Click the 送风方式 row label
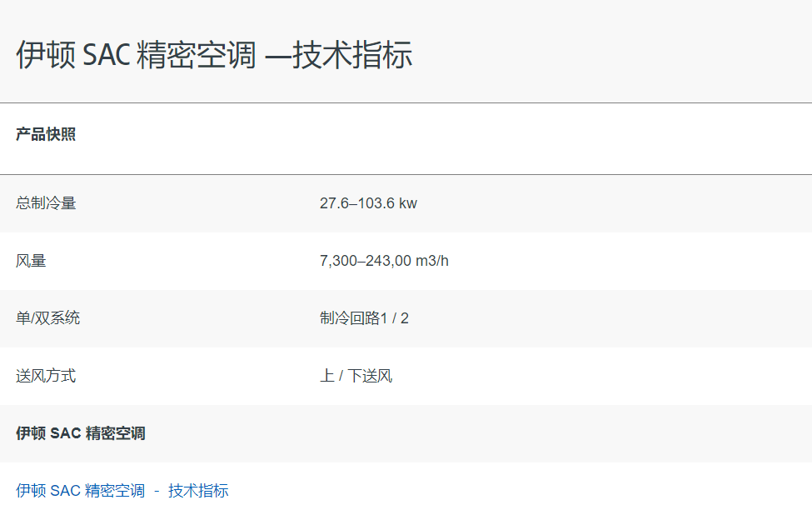Image resolution: width=812 pixels, height=520 pixels. point(46,376)
